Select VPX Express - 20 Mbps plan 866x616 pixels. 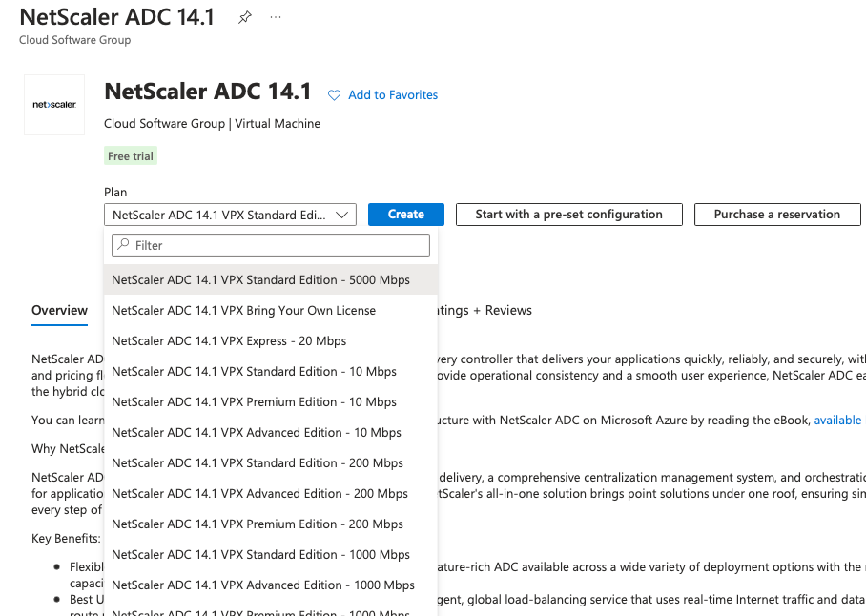tap(271, 341)
